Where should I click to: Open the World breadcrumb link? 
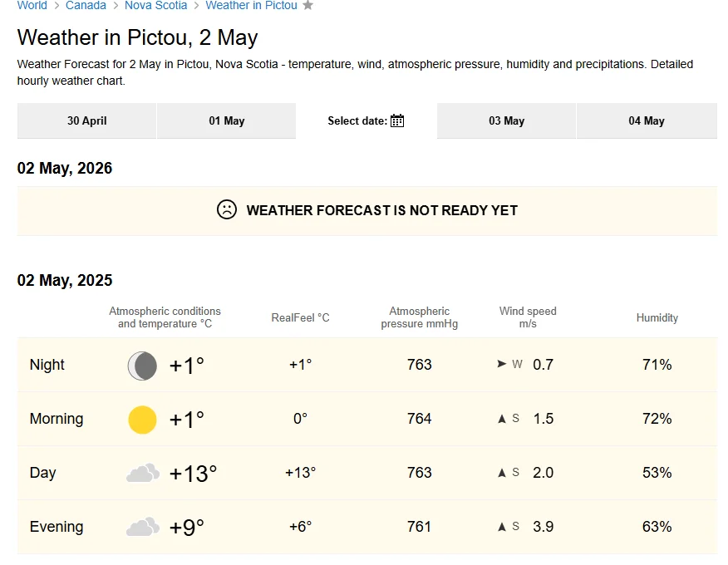(32, 6)
